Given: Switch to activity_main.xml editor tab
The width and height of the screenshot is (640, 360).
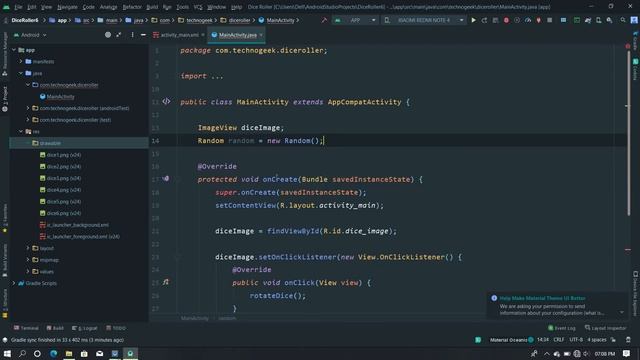Looking at the screenshot, I should 179,35.
